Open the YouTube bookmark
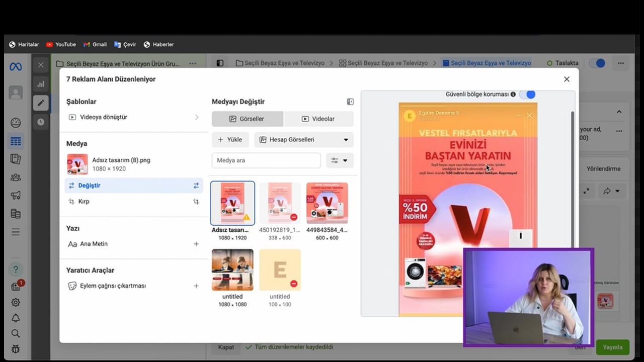Viewport: 644px width, 362px height. [x=61, y=44]
